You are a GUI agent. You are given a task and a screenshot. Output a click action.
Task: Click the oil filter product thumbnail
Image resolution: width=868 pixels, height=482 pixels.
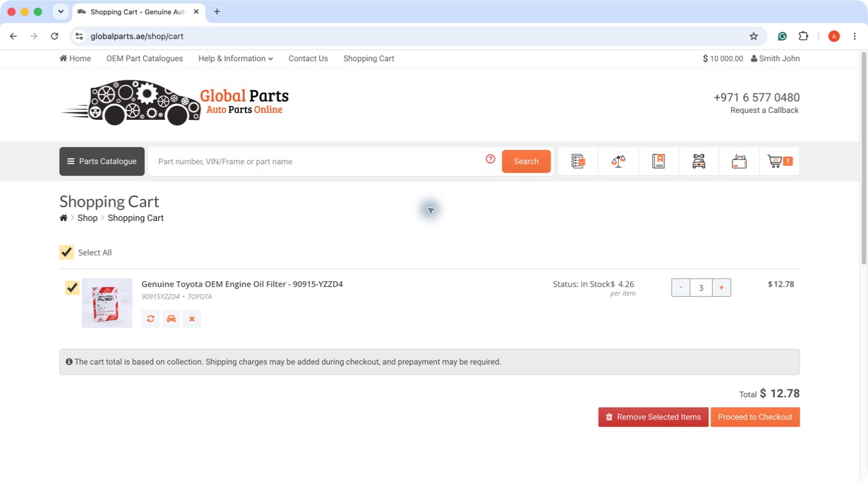click(x=107, y=303)
